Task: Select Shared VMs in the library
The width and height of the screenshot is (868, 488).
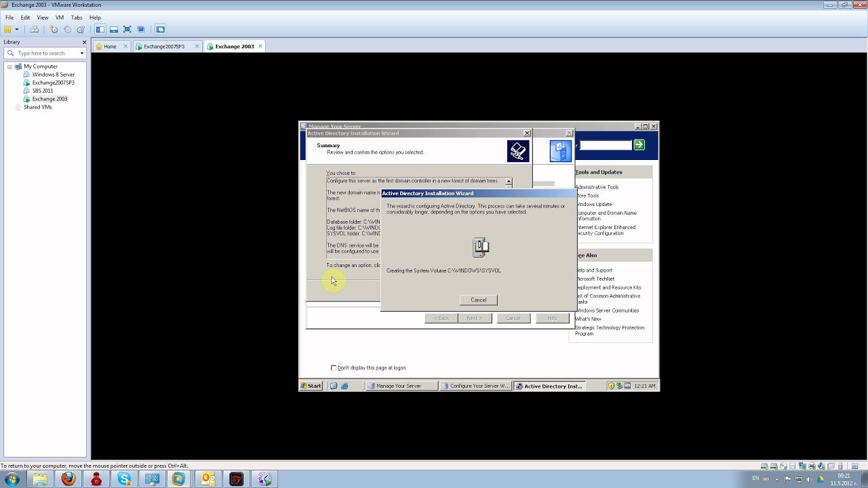Action: coord(37,107)
